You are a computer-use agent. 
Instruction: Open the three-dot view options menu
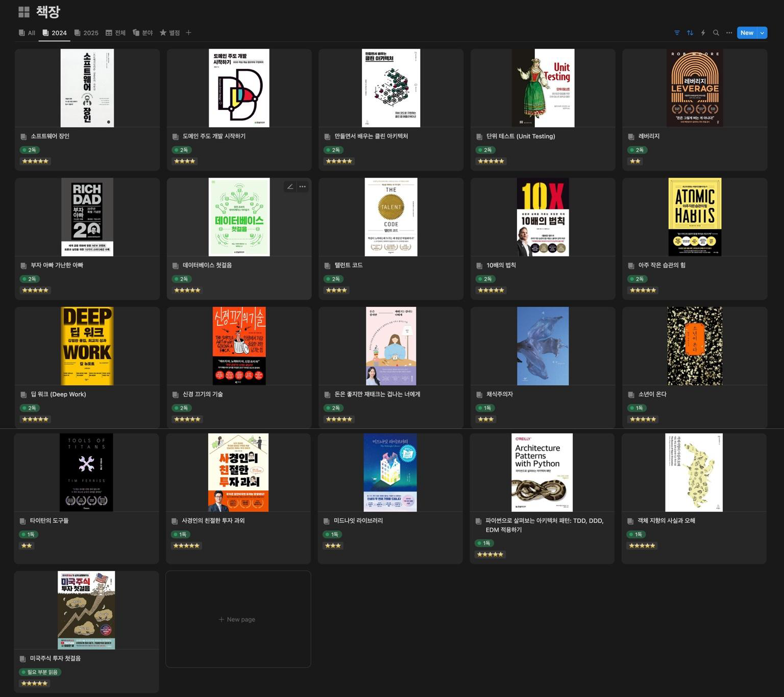(x=729, y=33)
